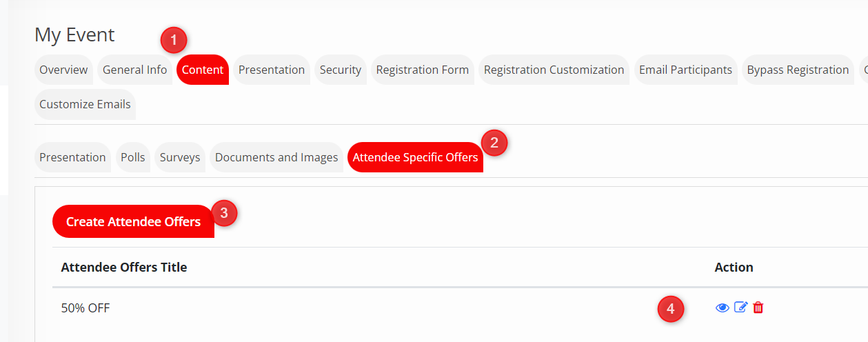The width and height of the screenshot is (868, 342).
Task: Select the Attendee Specific Offers sub-tab
Action: coord(415,157)
